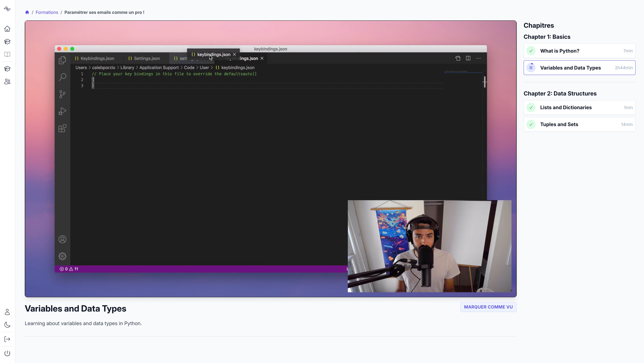Click the 'Variables and Data Types' title below the video

tap(75, 308)
